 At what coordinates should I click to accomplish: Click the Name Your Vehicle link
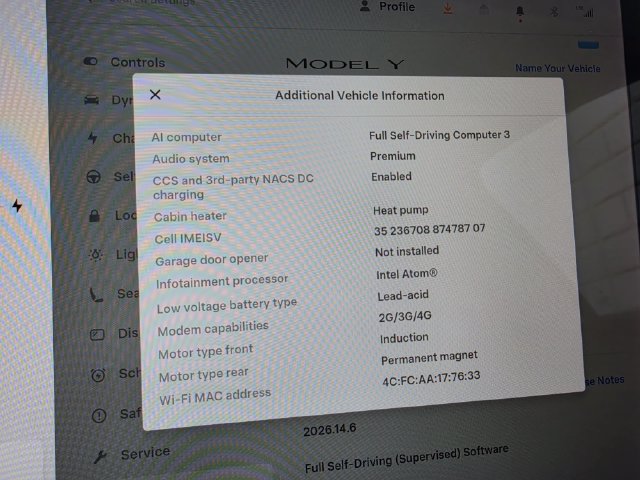pos(558,68)
